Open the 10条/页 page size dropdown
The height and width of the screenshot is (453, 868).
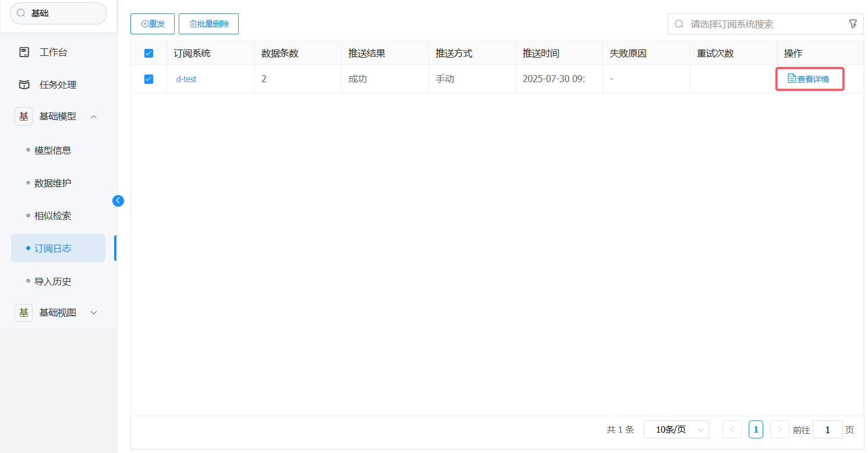tap(676, 430)
